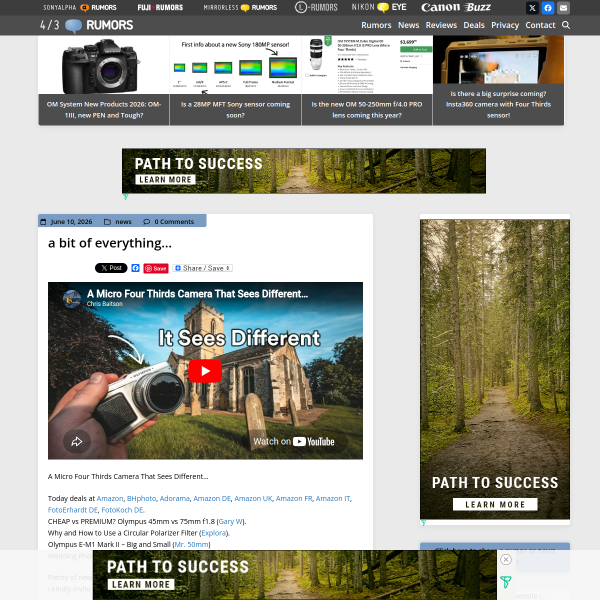
Task: Visit Mirrorless Rumors network logo
Action: (x=240, y=7)
